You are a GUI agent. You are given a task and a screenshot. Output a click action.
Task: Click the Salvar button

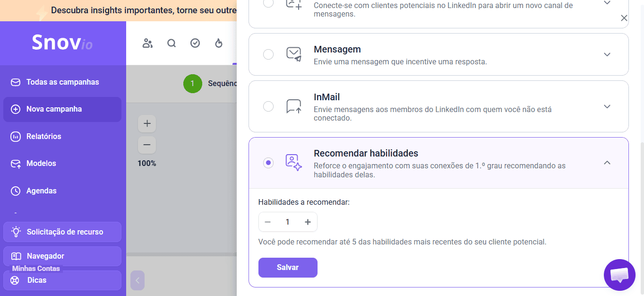tap(288, 268)
